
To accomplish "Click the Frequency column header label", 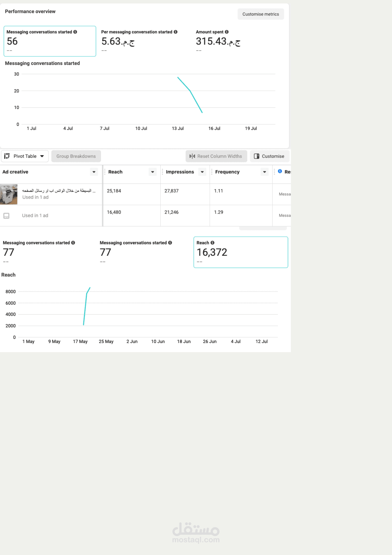I will [227, 172].
